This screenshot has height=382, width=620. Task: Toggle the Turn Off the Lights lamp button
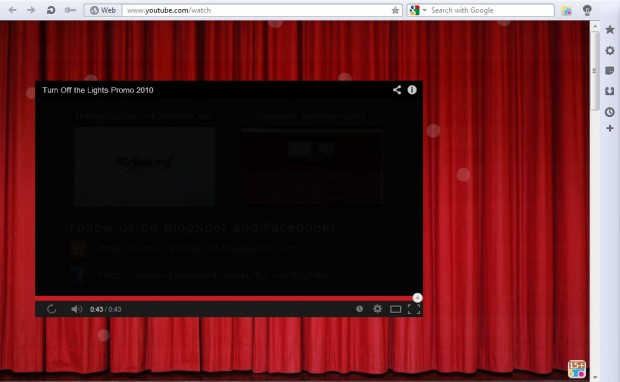coord(587,10)
